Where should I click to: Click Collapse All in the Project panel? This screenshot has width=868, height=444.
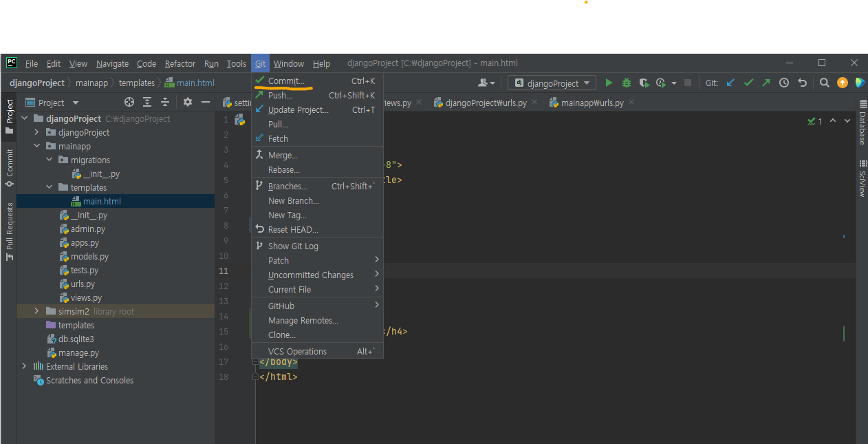pos(165,102)
